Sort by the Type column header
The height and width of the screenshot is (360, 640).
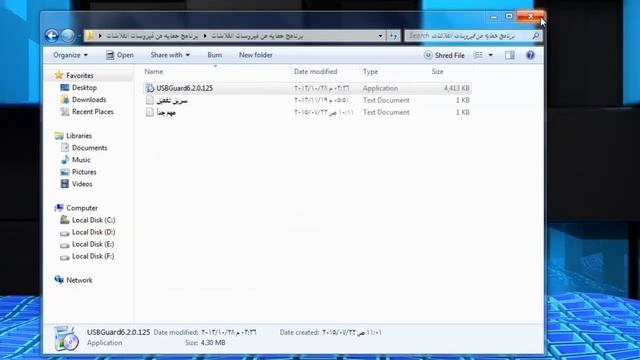click(x=370, y=72)
